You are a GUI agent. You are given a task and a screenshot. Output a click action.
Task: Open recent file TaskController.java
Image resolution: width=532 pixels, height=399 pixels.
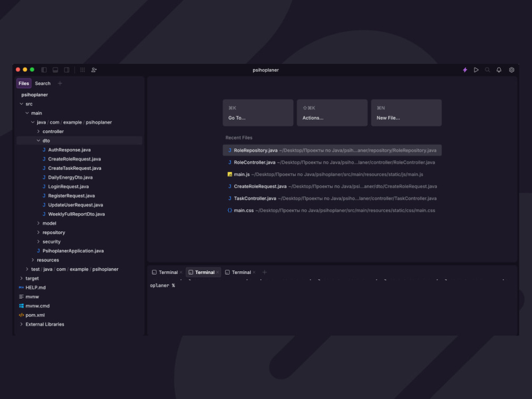click(332, 198)
